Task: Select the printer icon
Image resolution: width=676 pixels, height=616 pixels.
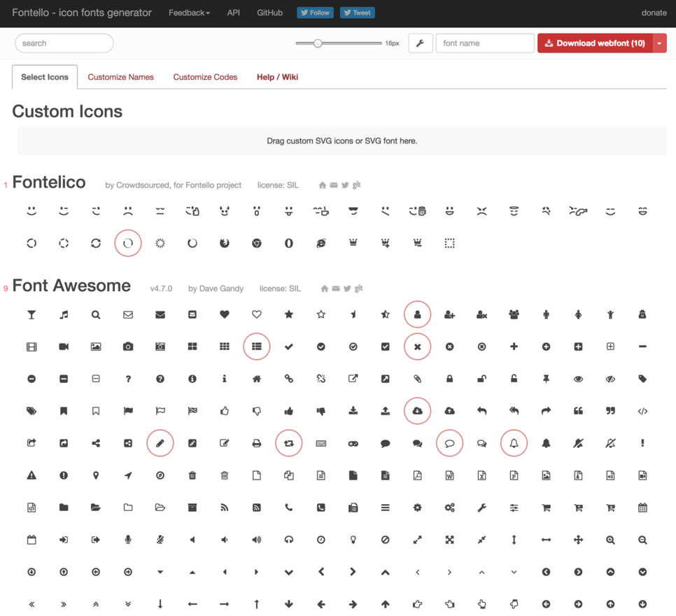Action: [x=257, y=443]
